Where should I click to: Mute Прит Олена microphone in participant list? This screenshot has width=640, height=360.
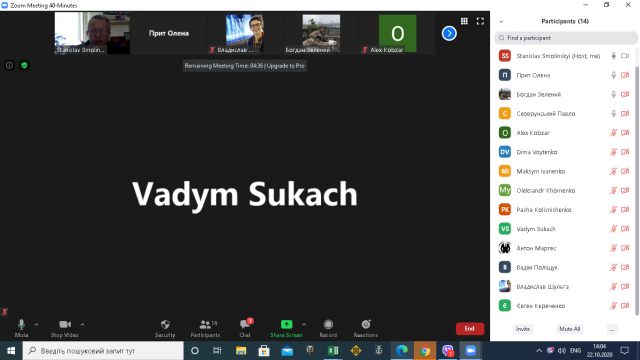click(613, 75)
